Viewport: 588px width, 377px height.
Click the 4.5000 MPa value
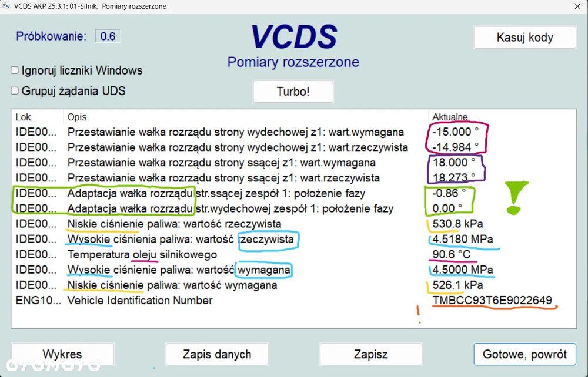pyautogui.click(x=463, y=270)
